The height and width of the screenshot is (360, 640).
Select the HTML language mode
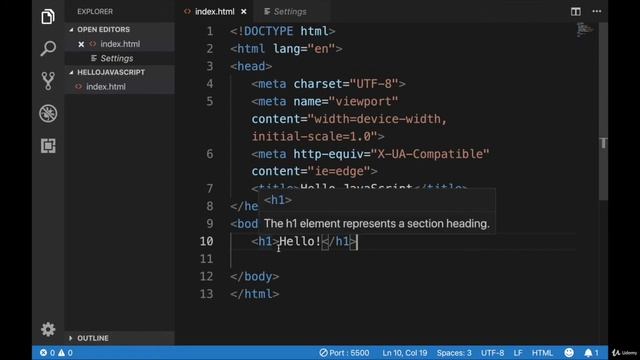pos(542,353)
